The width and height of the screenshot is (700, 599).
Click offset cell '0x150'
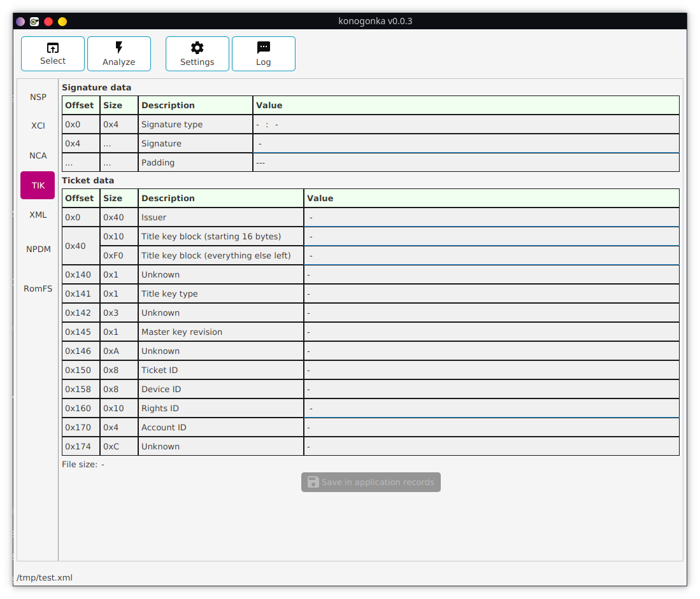(81, 370)
